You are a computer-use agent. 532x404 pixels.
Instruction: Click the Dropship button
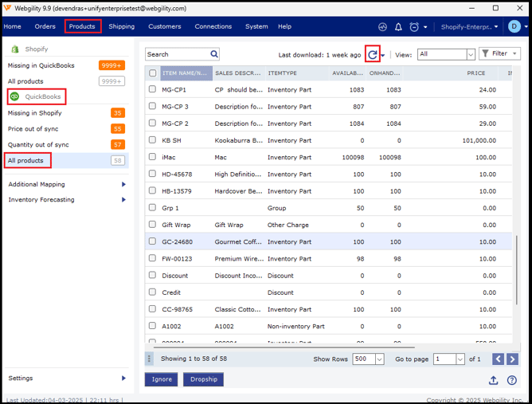click(x=203, y=379)
